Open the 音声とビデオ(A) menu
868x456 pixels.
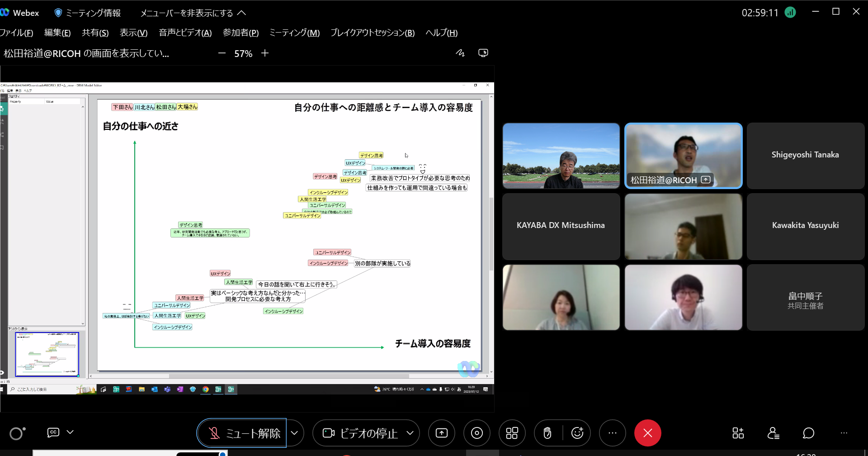tap(185, 33)
